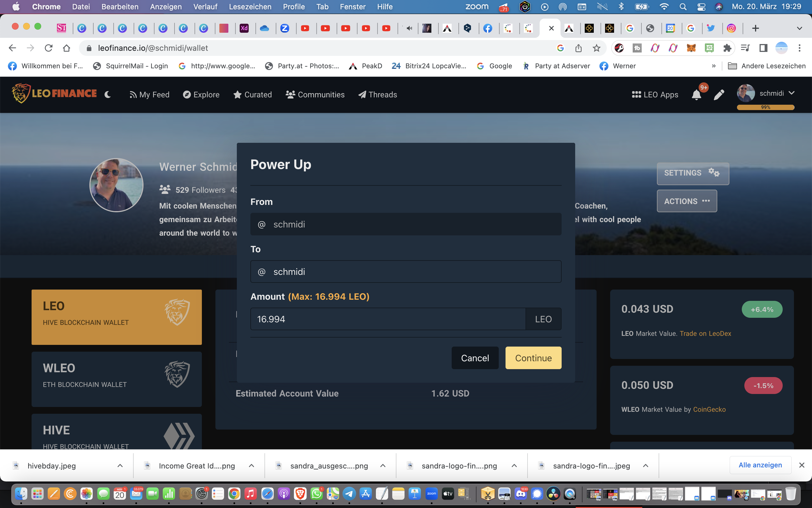
Task: Expand sandra-logo-fin....png download options
Action: click(514, 466)
